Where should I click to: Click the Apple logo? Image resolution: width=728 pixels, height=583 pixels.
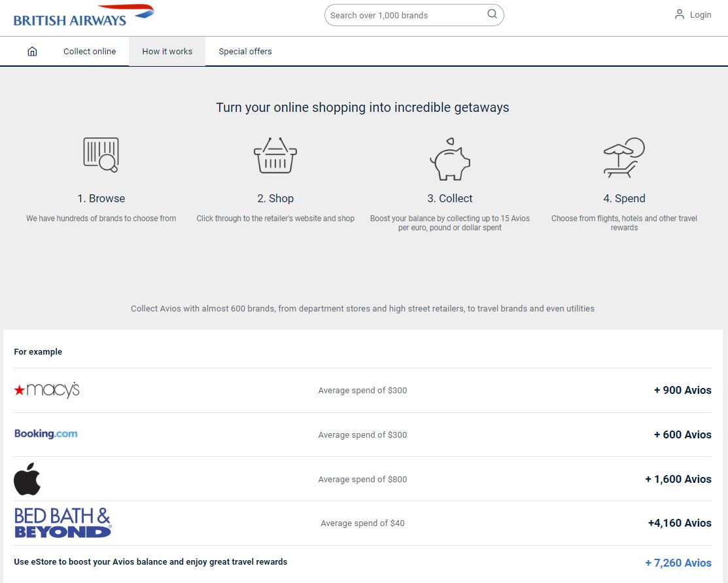(27, 479)
